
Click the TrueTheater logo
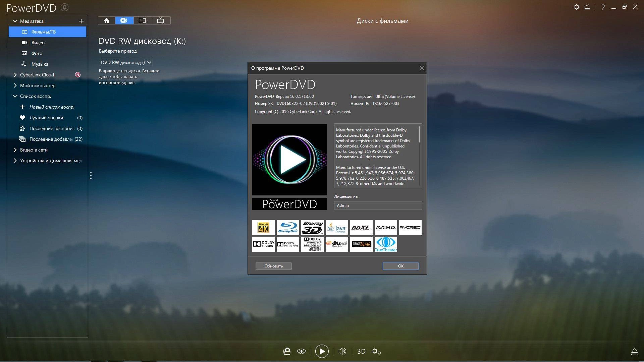coord(386,244)
